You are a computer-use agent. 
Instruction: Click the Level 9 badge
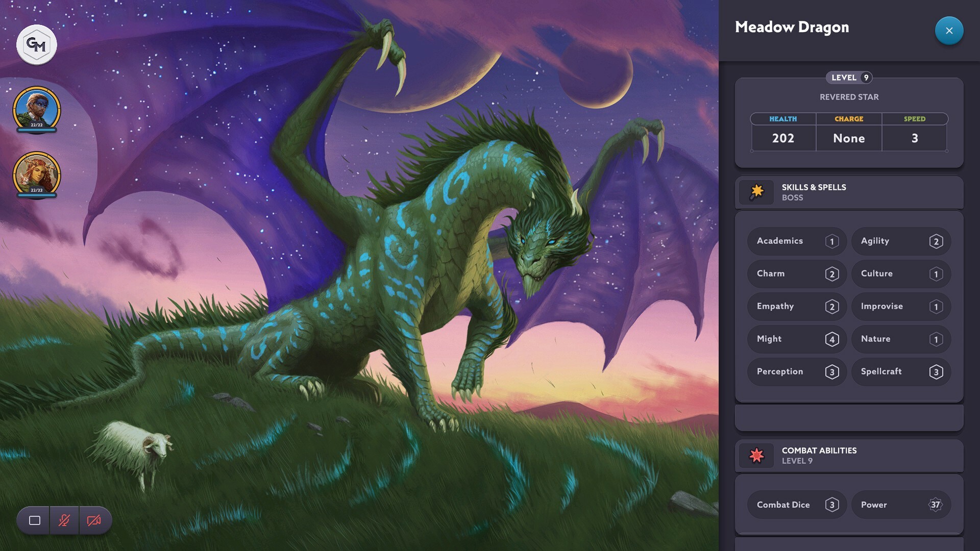[x=848, y=78]
